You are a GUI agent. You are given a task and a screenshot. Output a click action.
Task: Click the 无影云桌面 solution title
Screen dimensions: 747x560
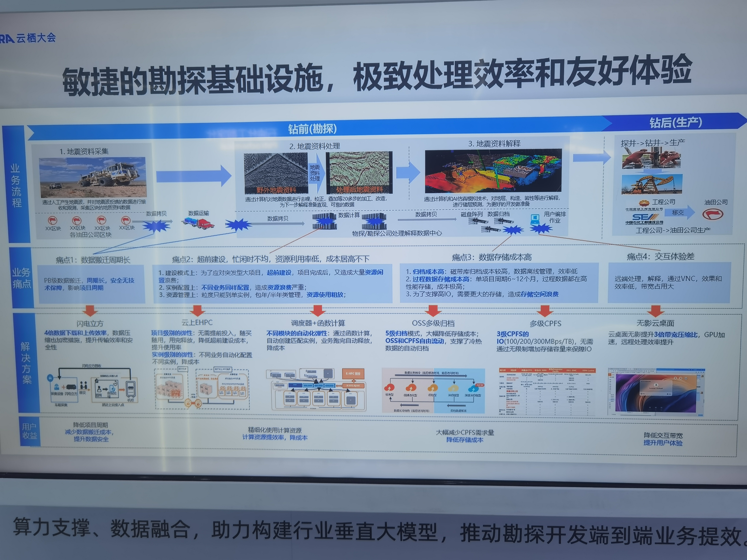655,323
